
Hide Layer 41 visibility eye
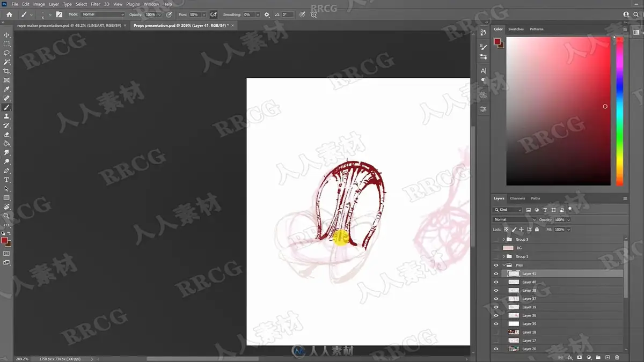496,274
